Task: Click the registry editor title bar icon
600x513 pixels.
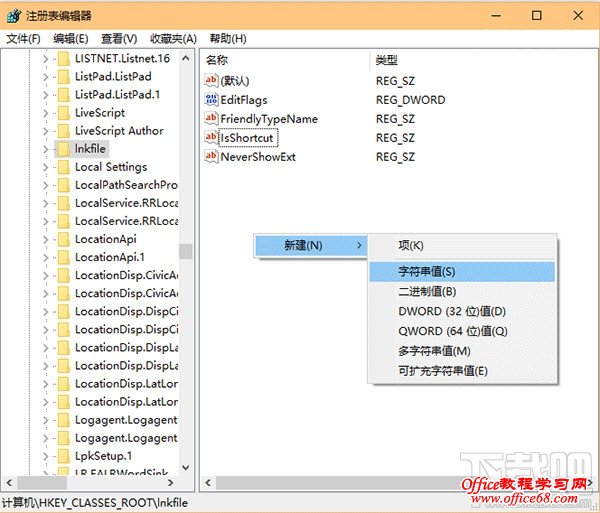Action: [14, 16]
